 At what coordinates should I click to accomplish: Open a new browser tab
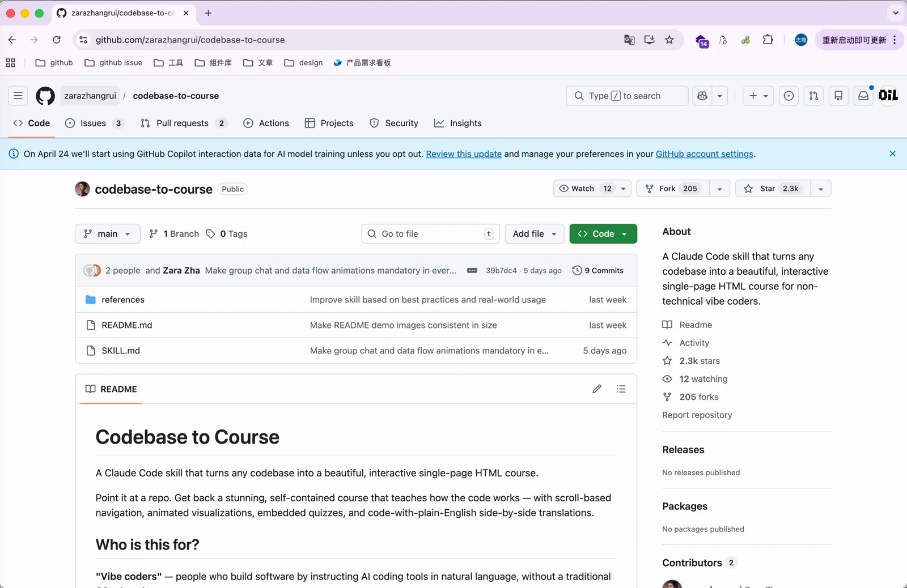[209, 13]
